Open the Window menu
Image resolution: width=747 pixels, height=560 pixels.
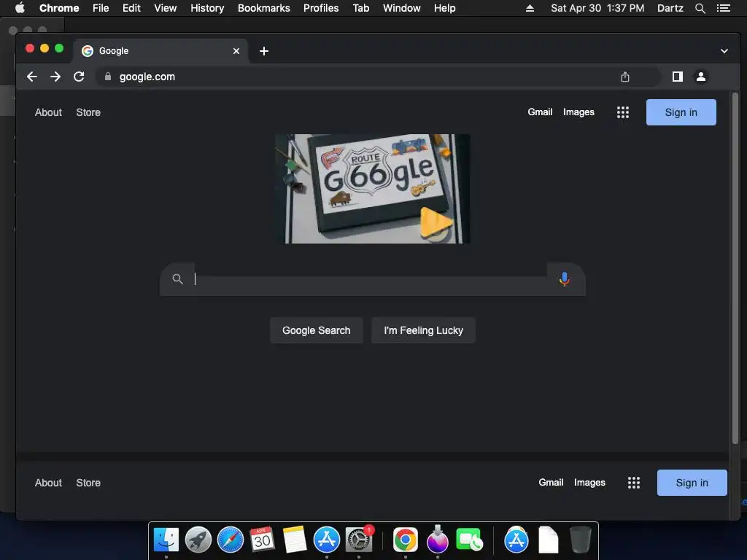(x=402, y=8)
